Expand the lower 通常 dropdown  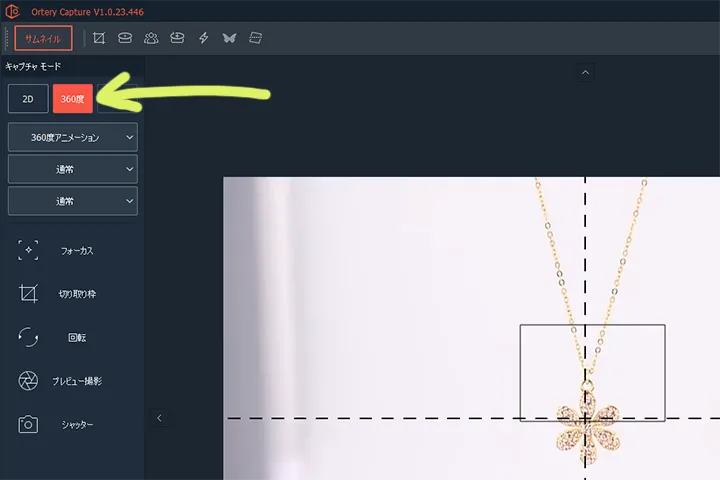pyautogui.click(x=72, y=201)
